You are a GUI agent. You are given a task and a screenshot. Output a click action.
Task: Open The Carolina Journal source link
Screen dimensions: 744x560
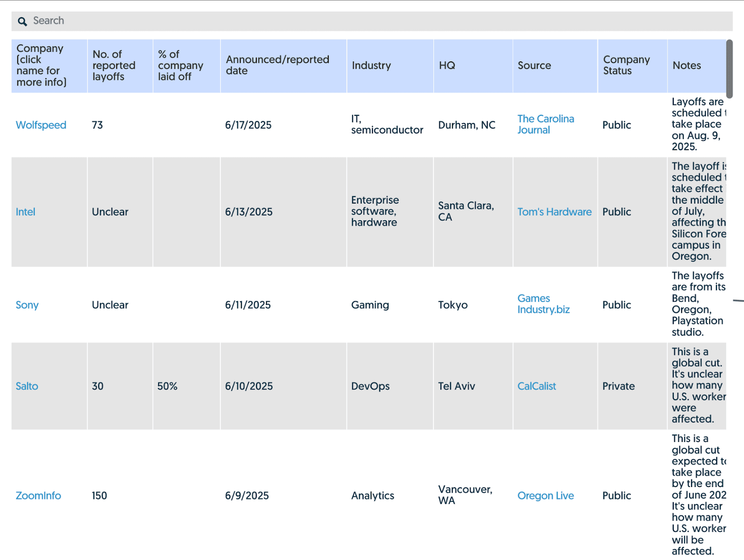click(545, 125)
